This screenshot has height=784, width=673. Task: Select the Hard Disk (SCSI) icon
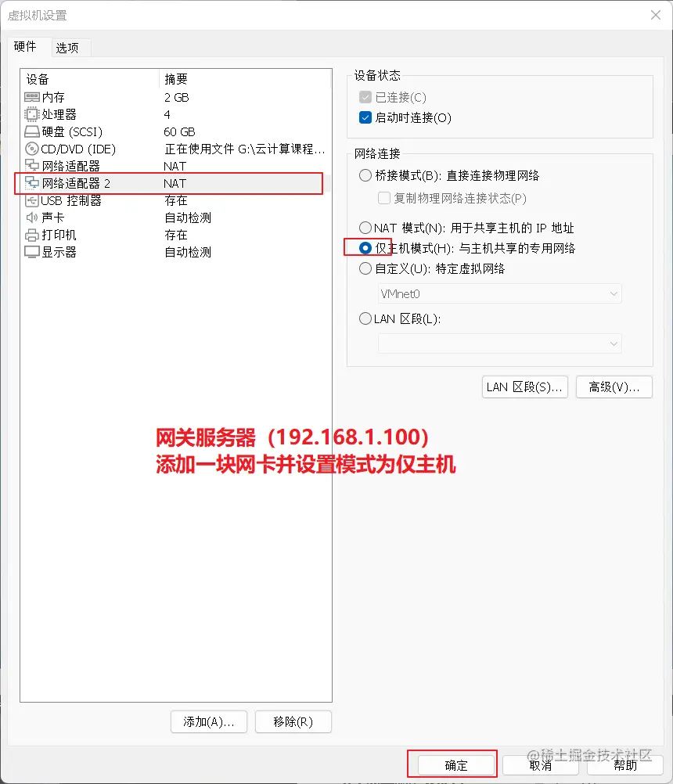coord(31,132)
